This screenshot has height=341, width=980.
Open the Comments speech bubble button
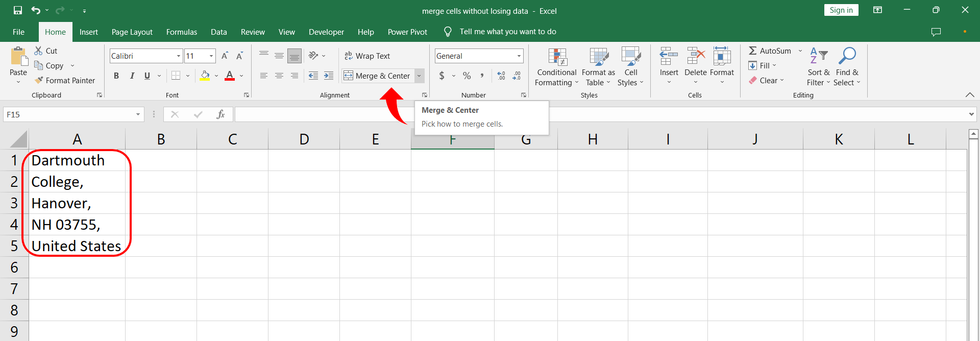pos(936,32)
